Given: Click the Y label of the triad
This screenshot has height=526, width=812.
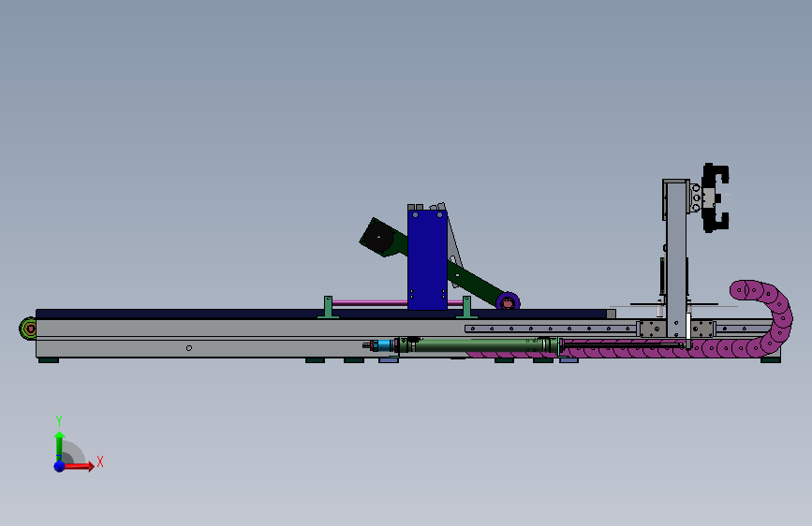Looking at the screenshot, I should tap(59, 421).
